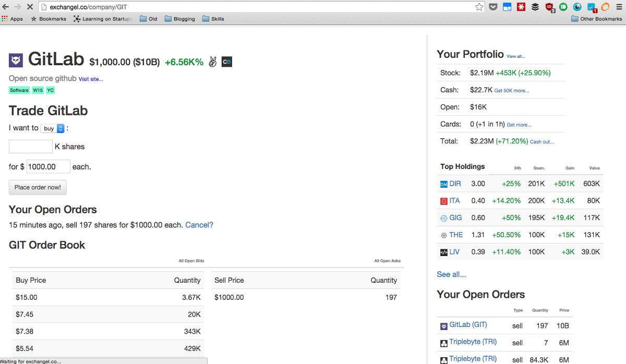
Task: Click the Place order now! button
Action: [38, 187]
